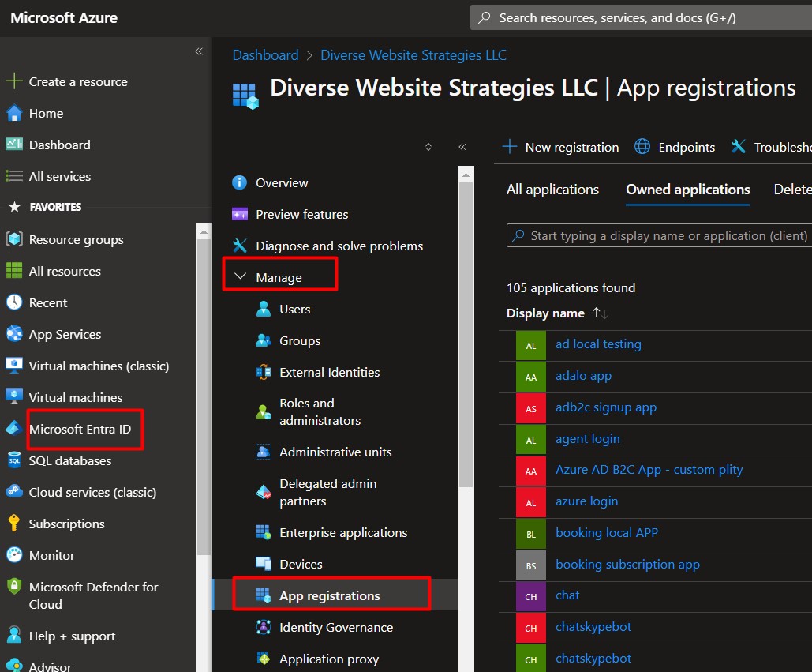Open Subscriptions via the key icon
This screenshot has height=672, width=812.
14,524
